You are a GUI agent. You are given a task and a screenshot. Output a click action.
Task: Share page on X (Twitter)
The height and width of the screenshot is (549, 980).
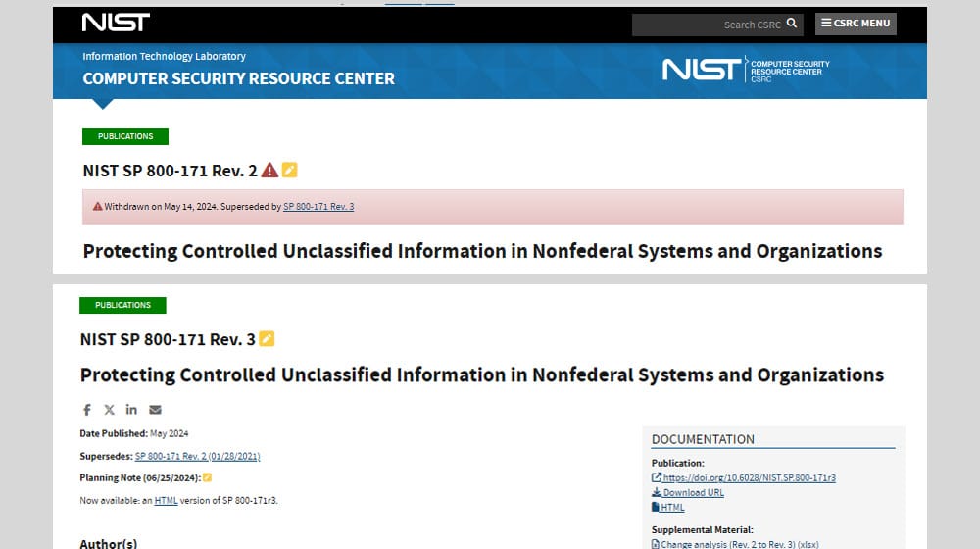pyautogui.click(x=109, y=410)
